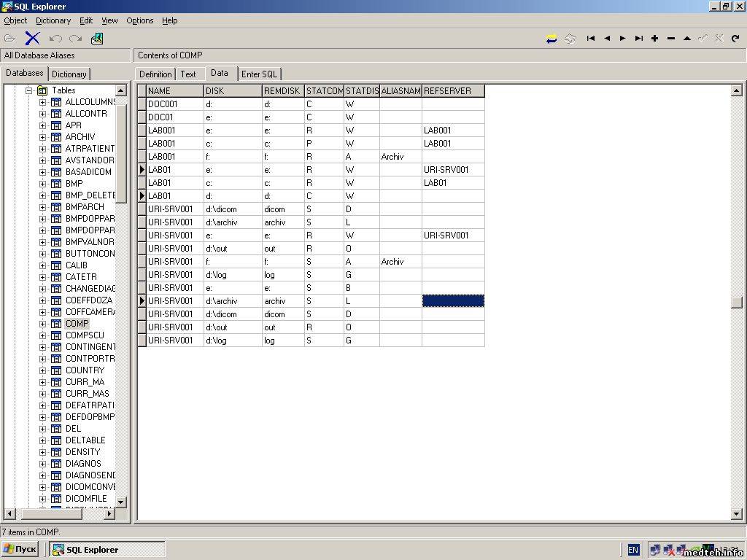Insert a new record with plus icon
This screenshot has height=560, width=747.
655,39
